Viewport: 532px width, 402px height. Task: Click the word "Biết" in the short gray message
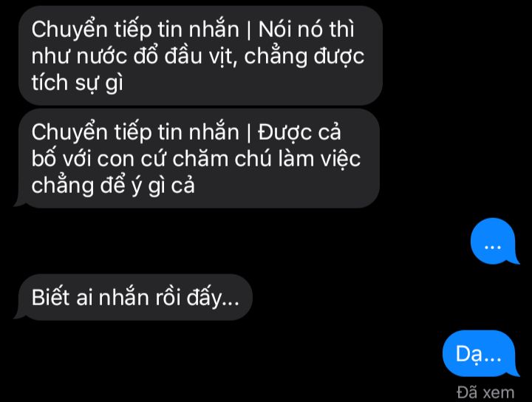51,298
